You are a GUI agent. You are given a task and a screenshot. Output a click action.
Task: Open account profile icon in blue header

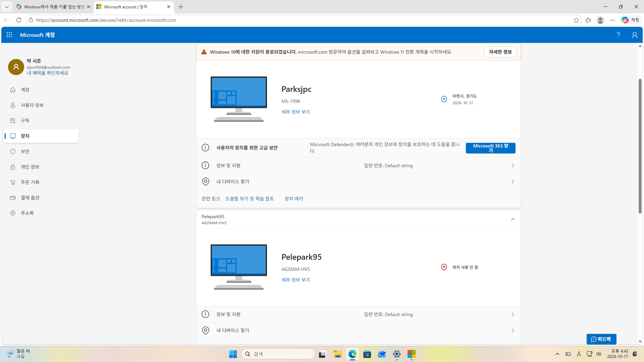tap(634, 35)
